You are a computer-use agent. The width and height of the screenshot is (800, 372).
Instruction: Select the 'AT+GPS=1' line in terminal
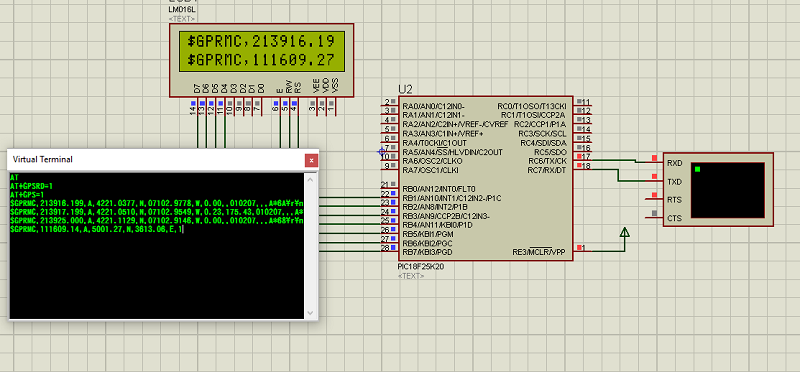click(x=28, y=195)
